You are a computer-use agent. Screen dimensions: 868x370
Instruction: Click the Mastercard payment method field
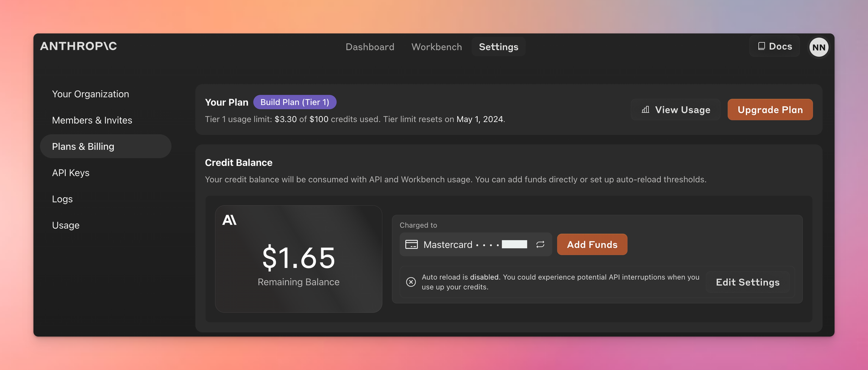(x=476, y=244)
